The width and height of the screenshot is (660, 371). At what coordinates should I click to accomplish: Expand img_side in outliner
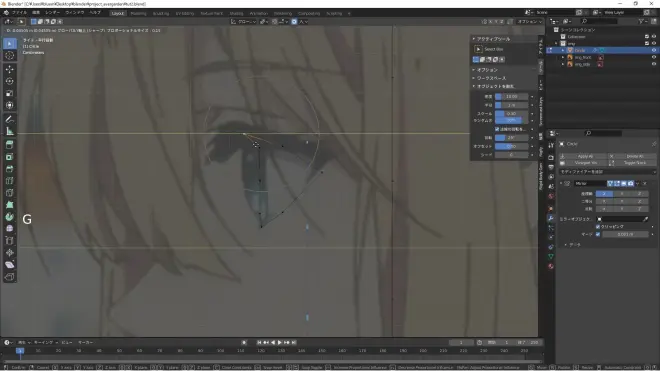563,64
